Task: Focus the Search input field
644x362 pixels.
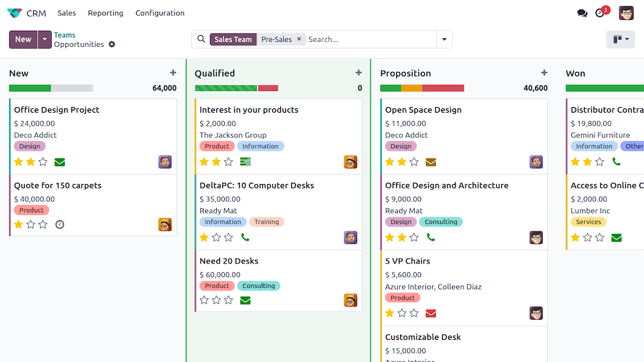Action: [369, 39]
